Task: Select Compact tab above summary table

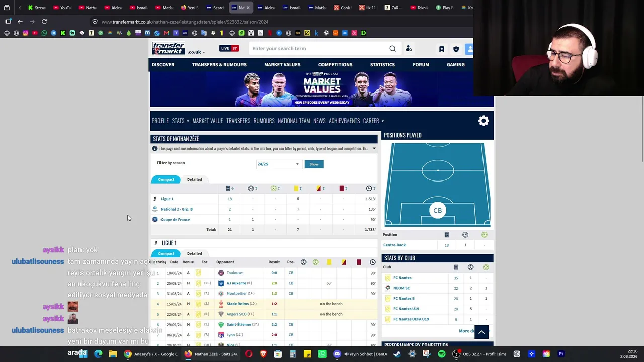Action: [166, 179]
